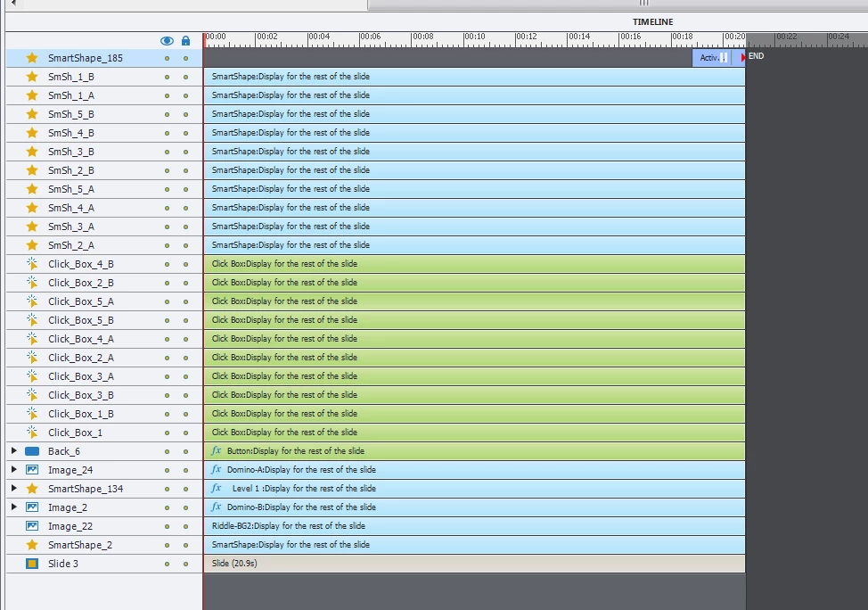
Task: Toggle lock dot for Click_Box_5_B
Action: 186,320
